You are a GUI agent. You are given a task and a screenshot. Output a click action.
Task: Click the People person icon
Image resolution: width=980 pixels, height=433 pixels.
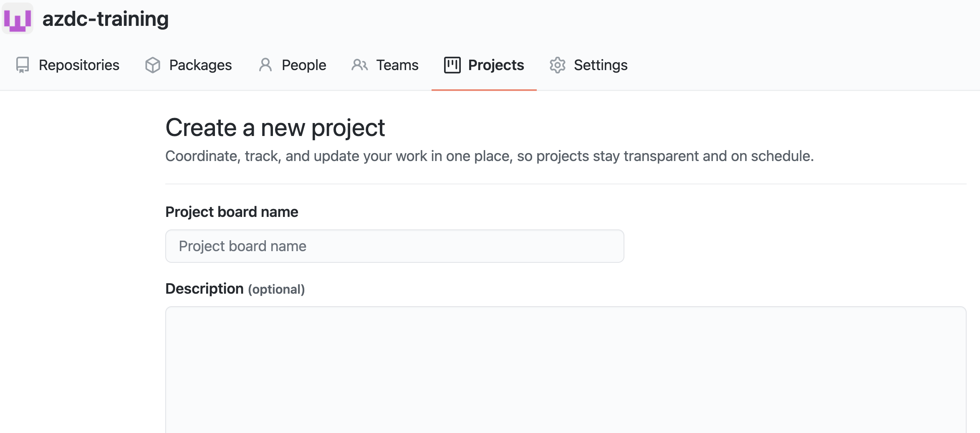coord(266,65)
